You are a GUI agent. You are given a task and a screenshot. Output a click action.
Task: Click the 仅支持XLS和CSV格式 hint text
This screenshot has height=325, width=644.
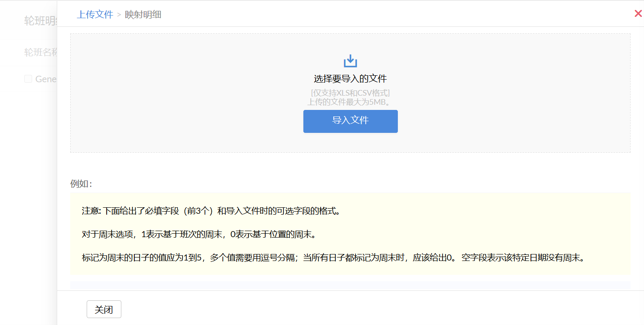coord(350,93)
